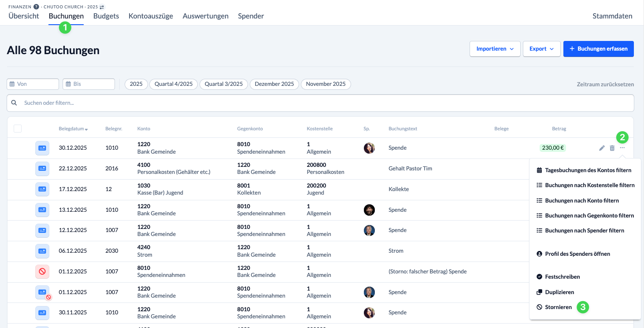Select Festschreiben in the context menu

coord(562,277)
